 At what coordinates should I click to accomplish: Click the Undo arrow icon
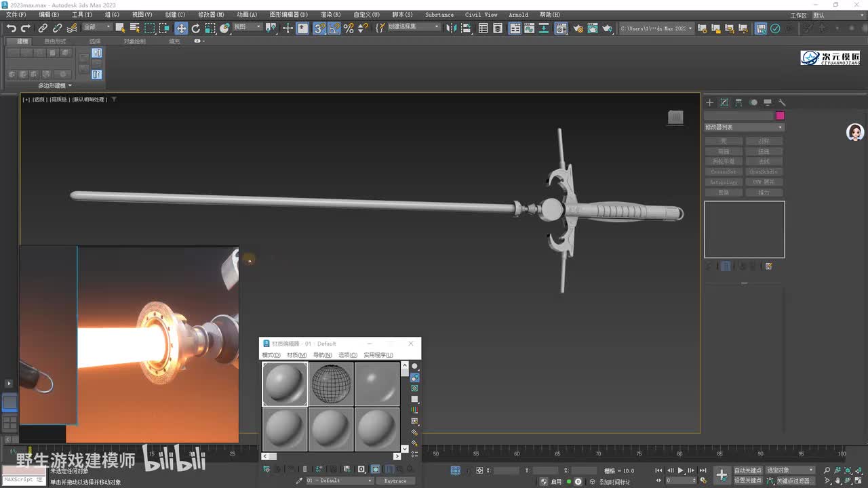[x=11, y=28]
